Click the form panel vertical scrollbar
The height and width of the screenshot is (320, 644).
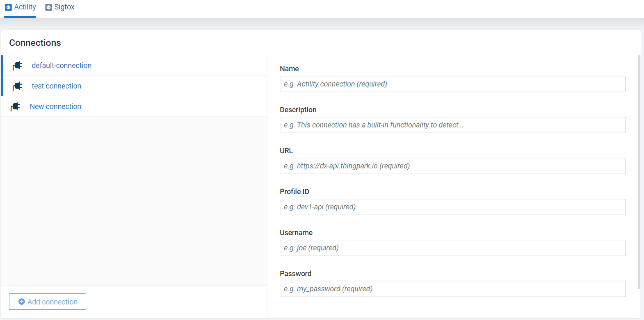click(639, 172)
